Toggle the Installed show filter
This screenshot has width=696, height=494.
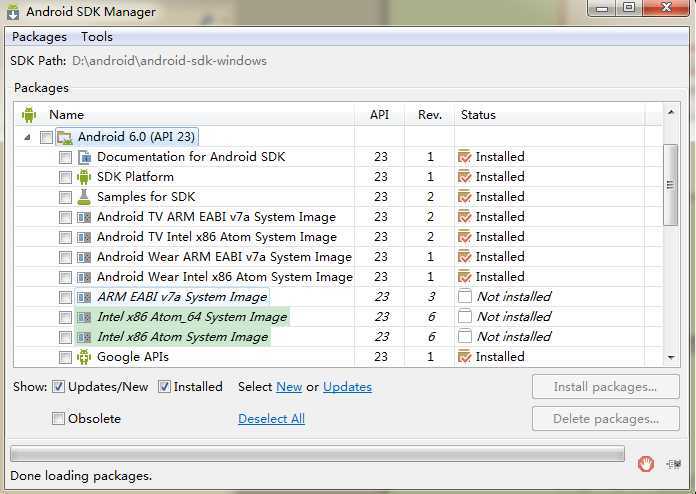click(164, 387)
